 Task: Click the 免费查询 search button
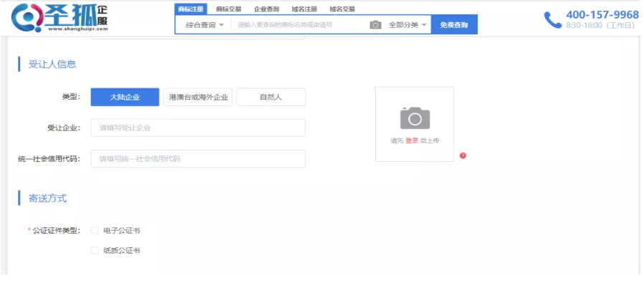pos(454,24)
